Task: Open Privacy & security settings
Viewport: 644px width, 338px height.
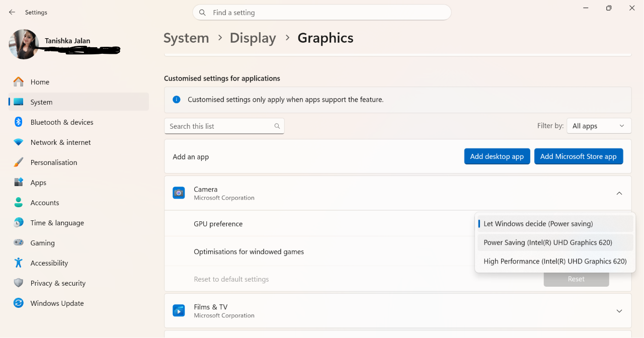Action: [x=78, y=283]
